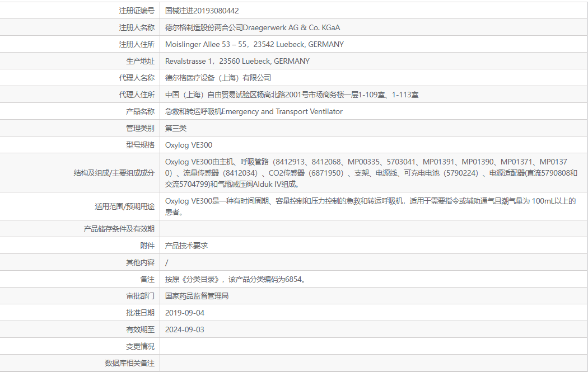Click the label 注册证编号
The height and width of the screenshot is (372, 588).
(137, 11)
